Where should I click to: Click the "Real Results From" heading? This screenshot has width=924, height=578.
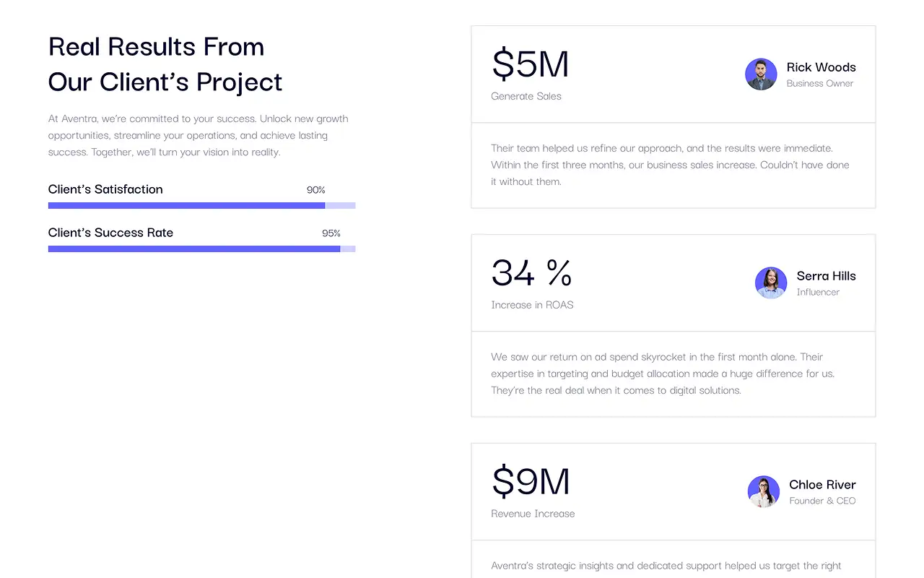(156, 47)
